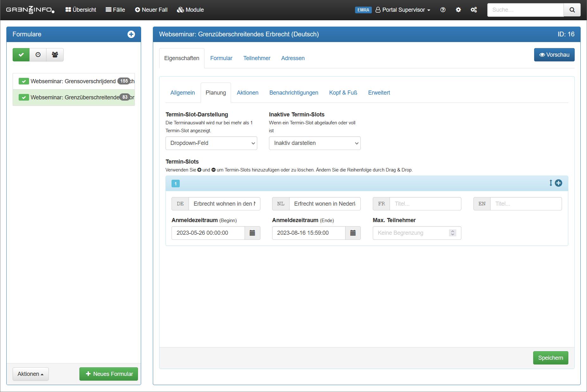Toggle the group users filter button
Screen dimensions: 587x392
point(55,55)
